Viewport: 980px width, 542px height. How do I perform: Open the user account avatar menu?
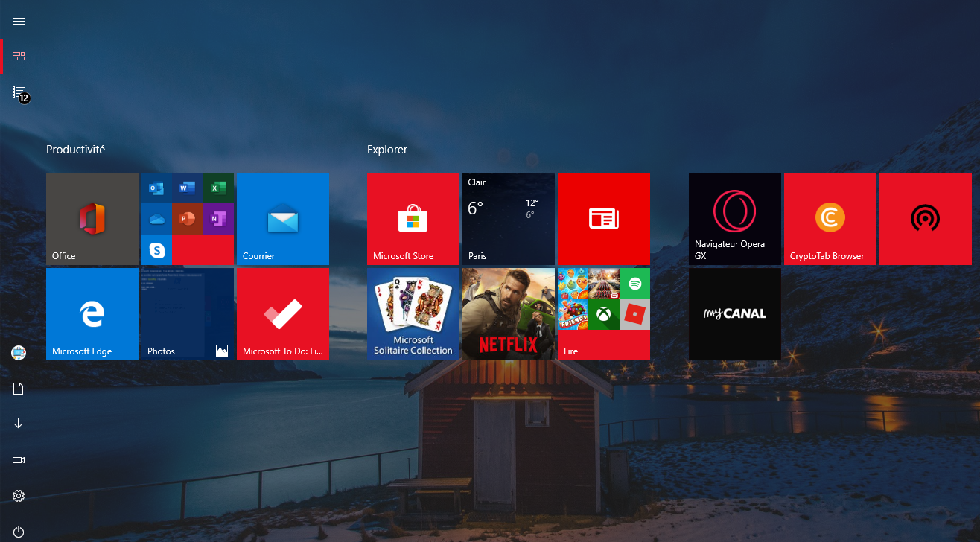[x=19, y=353]
